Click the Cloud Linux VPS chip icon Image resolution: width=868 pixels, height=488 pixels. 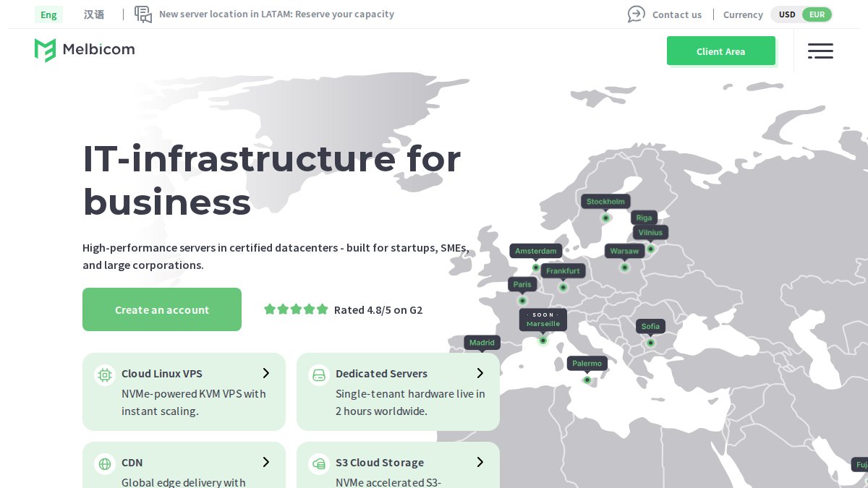point(105,374)
